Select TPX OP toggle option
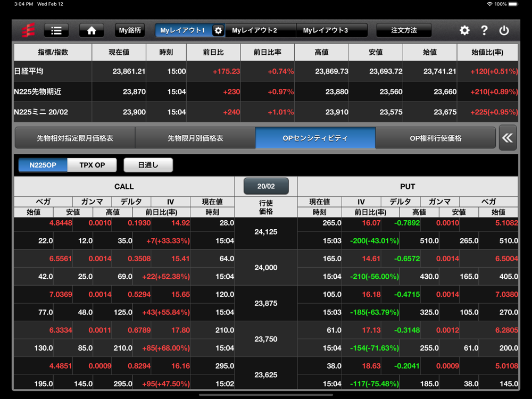The width and height of the screenshot is (532, 399). (92, 165)
